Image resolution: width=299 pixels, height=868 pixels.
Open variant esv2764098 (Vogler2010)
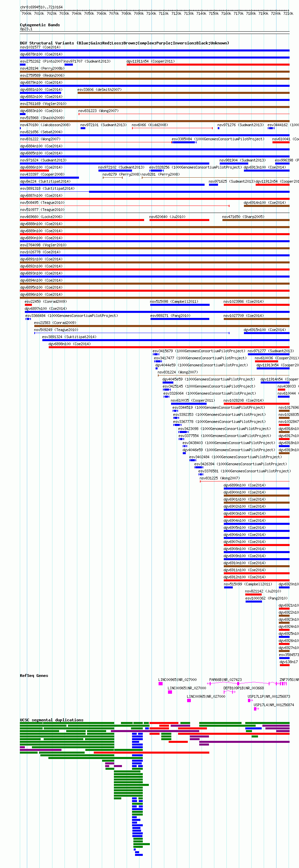pos(43,245)
